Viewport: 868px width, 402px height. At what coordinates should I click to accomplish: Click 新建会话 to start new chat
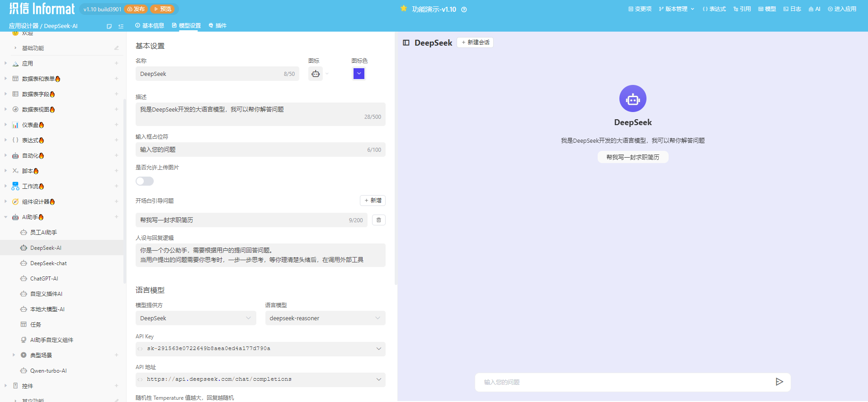pyautogui.click(x=475, y=42)
